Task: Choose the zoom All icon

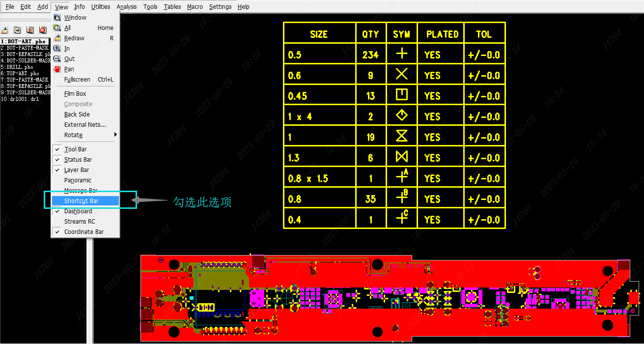Action: click(57, 28)
